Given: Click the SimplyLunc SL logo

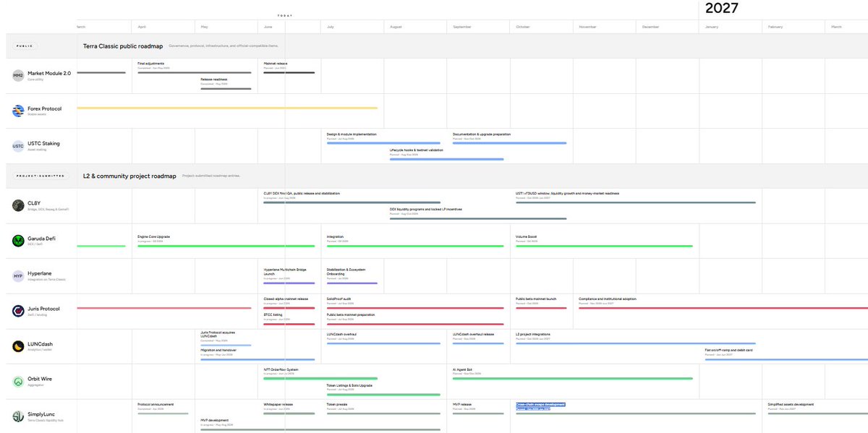Looking at the screenshot, I should coord(18,416).
